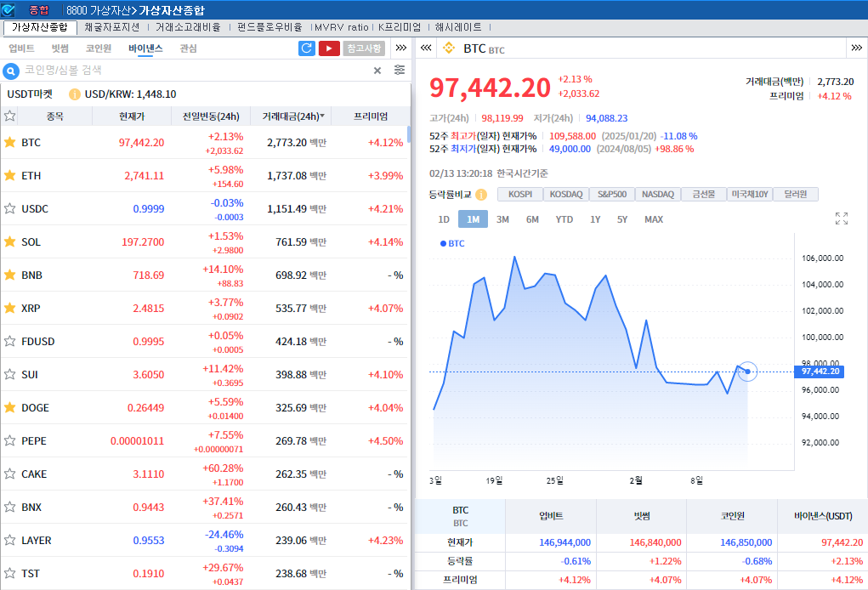The height and width of the screenshot is (590, 868).
Task: Toggle favorite star for USDC
Action: (10, 208)
